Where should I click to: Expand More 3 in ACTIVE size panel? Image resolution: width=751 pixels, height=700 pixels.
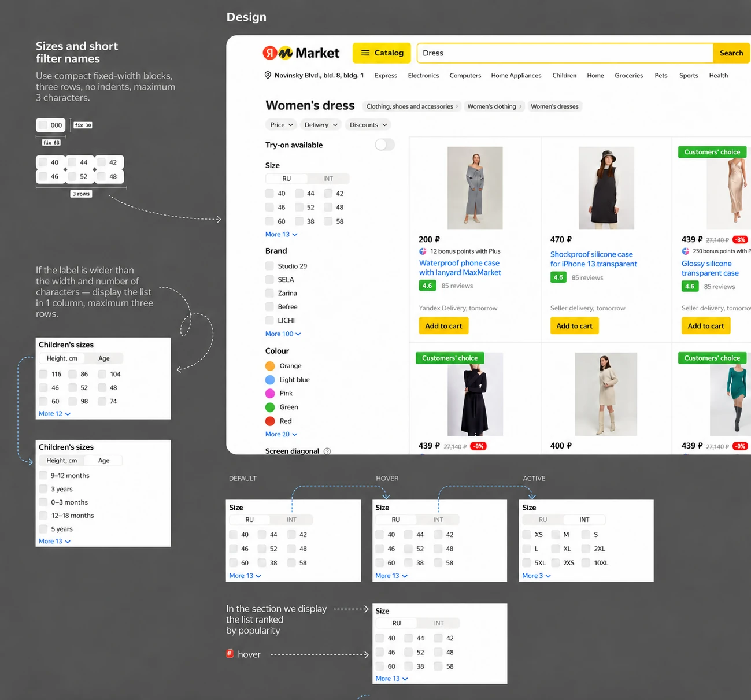point(537,576)
